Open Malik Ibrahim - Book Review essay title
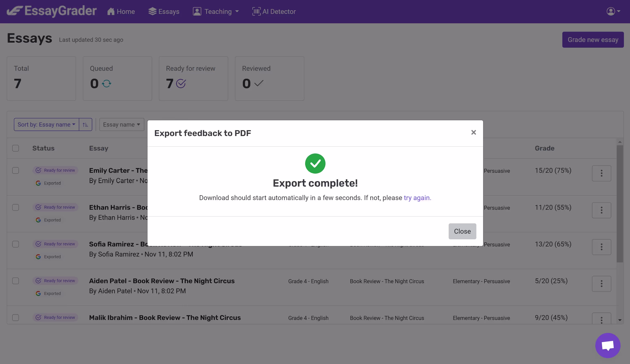The width and height of the screenshot is (630, 364). pyautogui.click(x=165, y=318)
